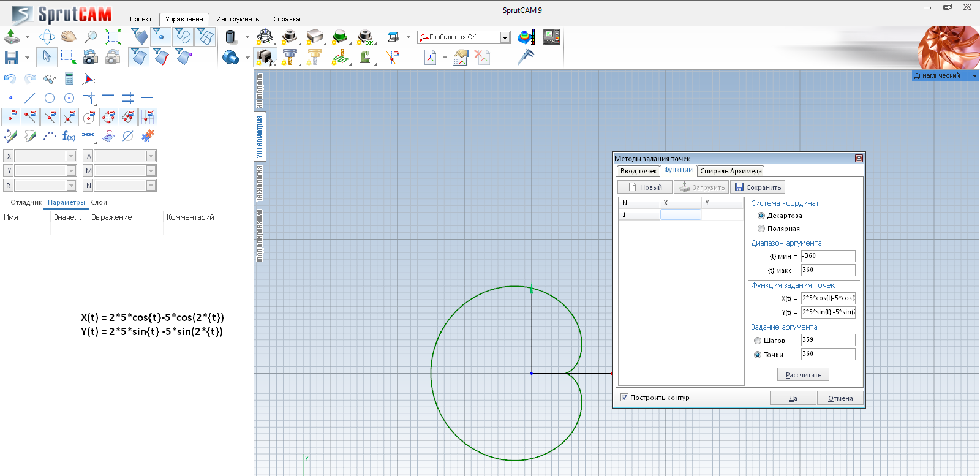Toggle the Построить контур checkbox
This screenshot has width=980, height=476.
point(624,398)
